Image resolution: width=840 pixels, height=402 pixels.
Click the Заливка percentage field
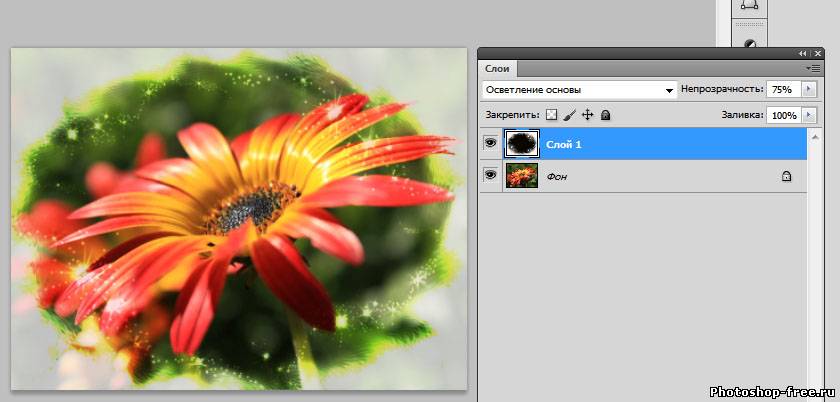pos(783,116)
